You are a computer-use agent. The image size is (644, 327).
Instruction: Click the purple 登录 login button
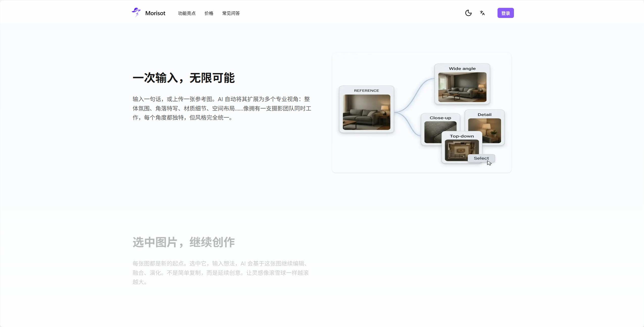click(x=506, y=13)
